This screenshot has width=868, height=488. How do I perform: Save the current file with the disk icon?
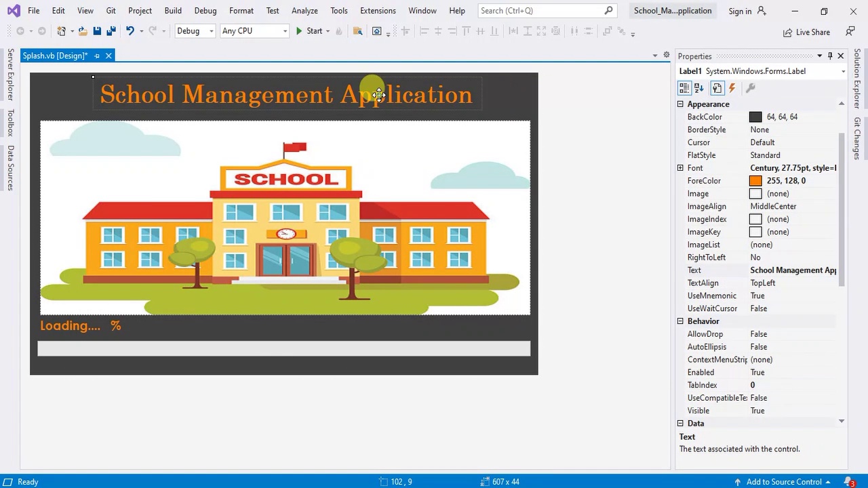(x=97, y=31)
